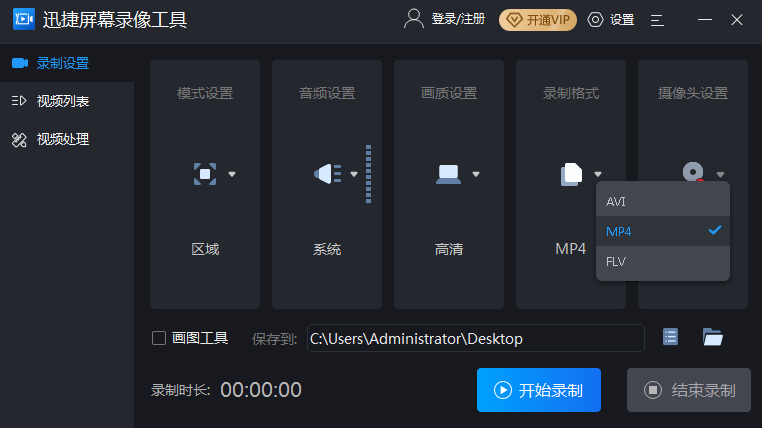Click the 00:00:00 recording duration

(x=261, y=390)
